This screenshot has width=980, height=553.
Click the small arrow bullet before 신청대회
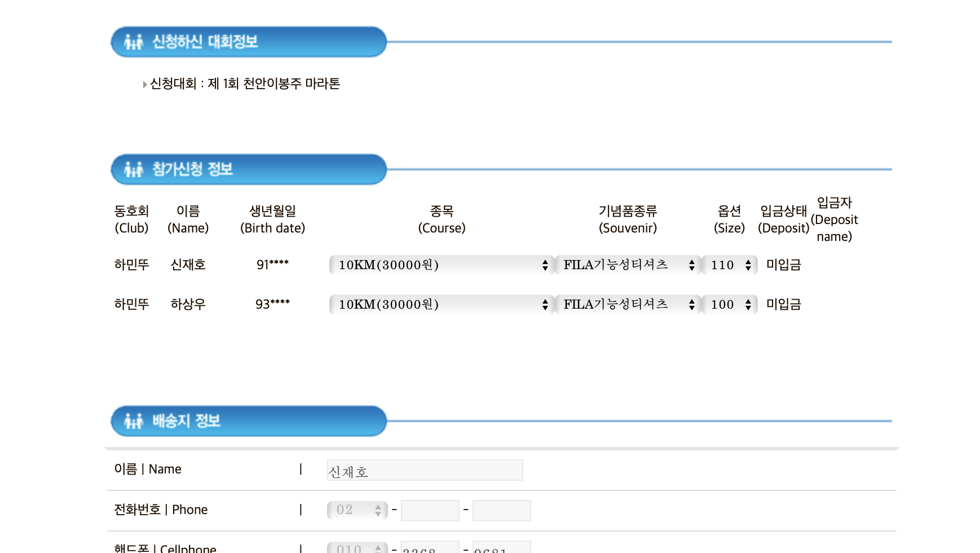(x=144, y=85)
